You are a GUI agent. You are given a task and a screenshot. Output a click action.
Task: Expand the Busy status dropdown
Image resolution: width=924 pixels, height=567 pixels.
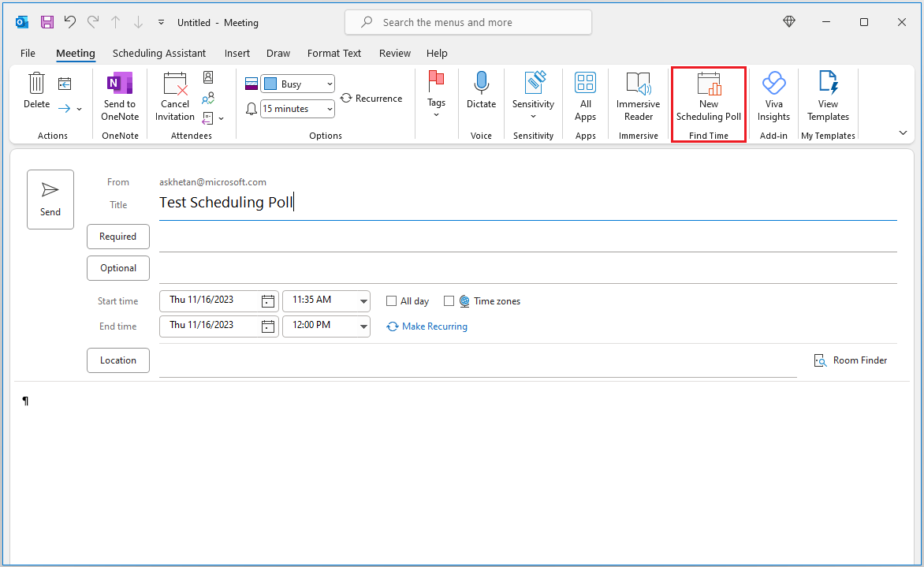click(x=330, y=84)
